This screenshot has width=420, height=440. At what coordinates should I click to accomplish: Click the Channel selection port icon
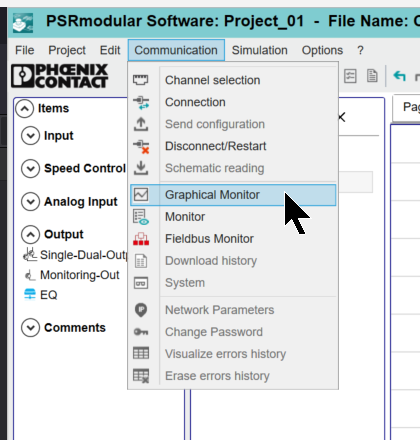tap(141, 80)
